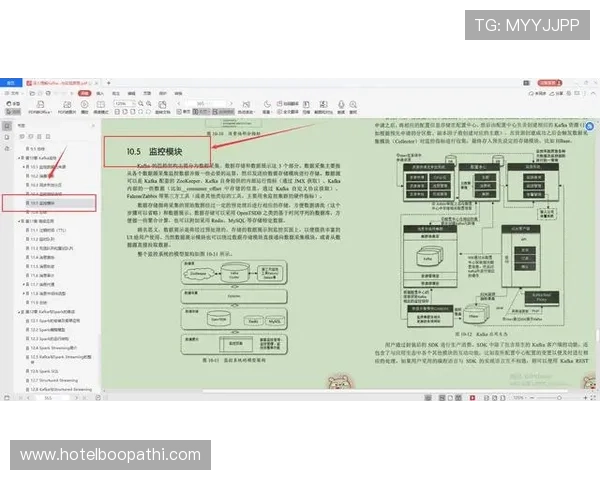Screen dimensions: 600x480
Task: Toggle single page view mode
Action: coord(184,112)
